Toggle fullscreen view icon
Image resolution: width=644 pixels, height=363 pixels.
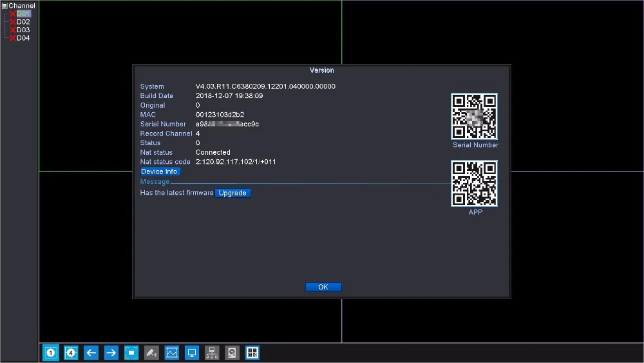(131, 353)
